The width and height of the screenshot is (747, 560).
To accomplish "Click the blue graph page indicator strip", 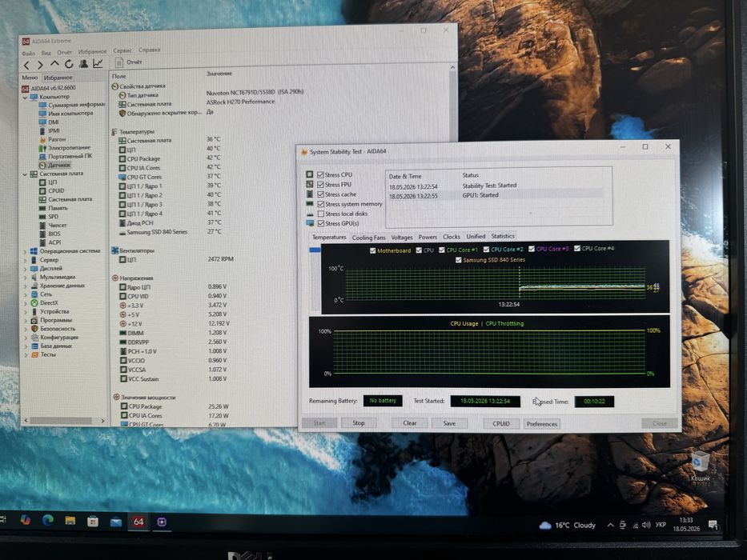I will (315, 250).
